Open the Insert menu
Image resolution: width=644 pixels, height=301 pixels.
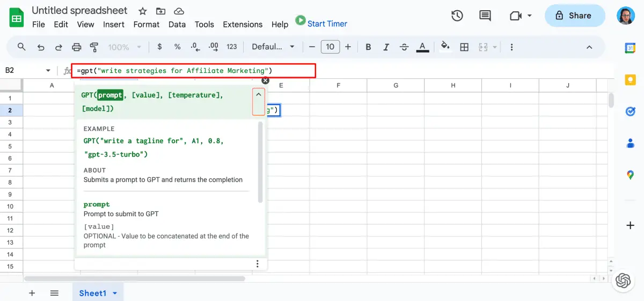point(114,24)
